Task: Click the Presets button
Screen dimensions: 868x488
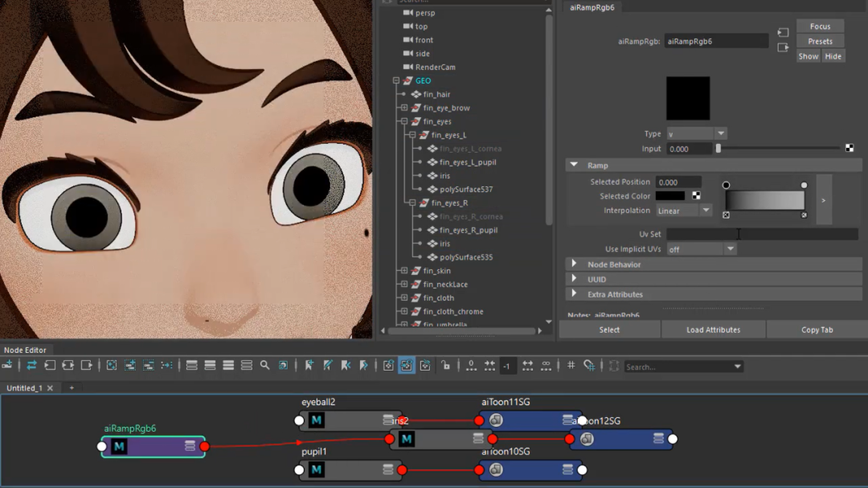Action: tap(820, 41)
